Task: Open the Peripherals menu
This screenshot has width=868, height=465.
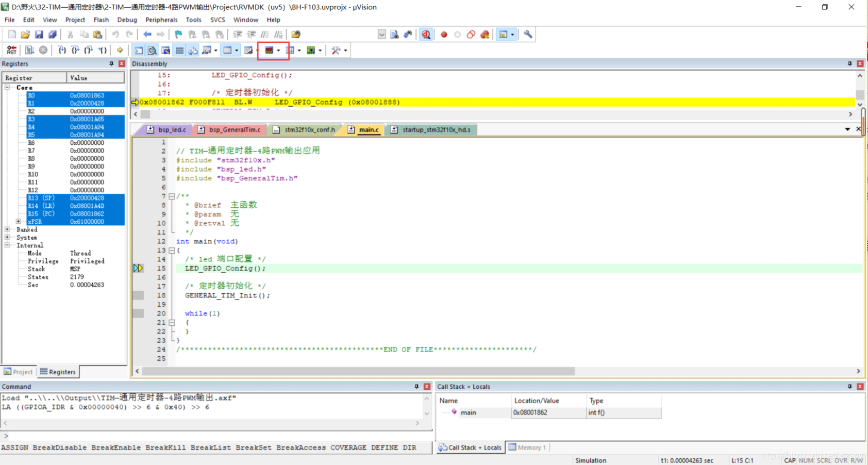Action: (161, 20)
